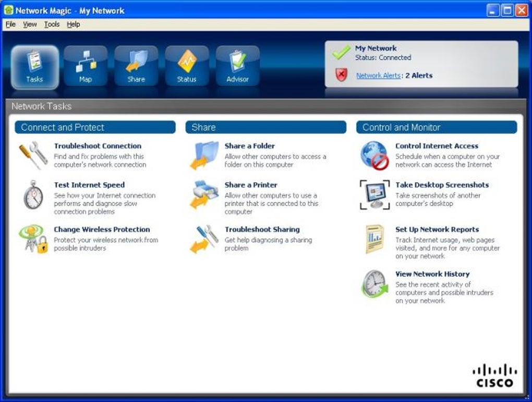Click the Share a Folder icon

coord(204,155)
